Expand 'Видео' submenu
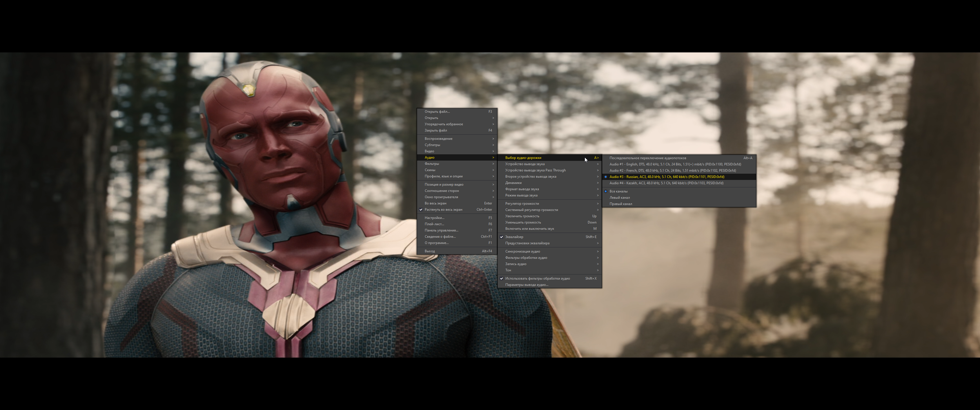Screen dimensions: 980x410 457,151
